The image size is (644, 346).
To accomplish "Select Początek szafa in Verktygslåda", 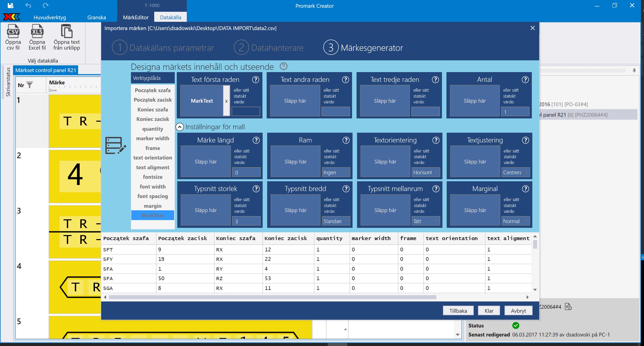I will point(152,90).
